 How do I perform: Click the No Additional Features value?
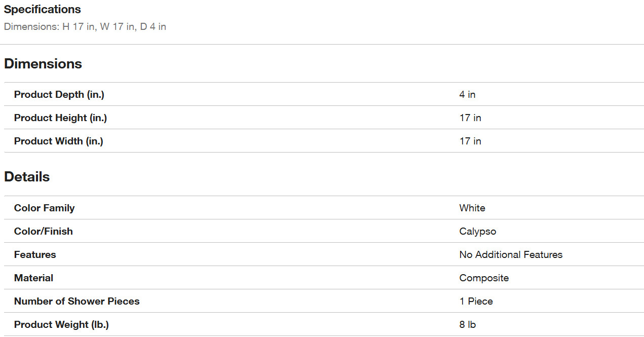coord(511,254)
